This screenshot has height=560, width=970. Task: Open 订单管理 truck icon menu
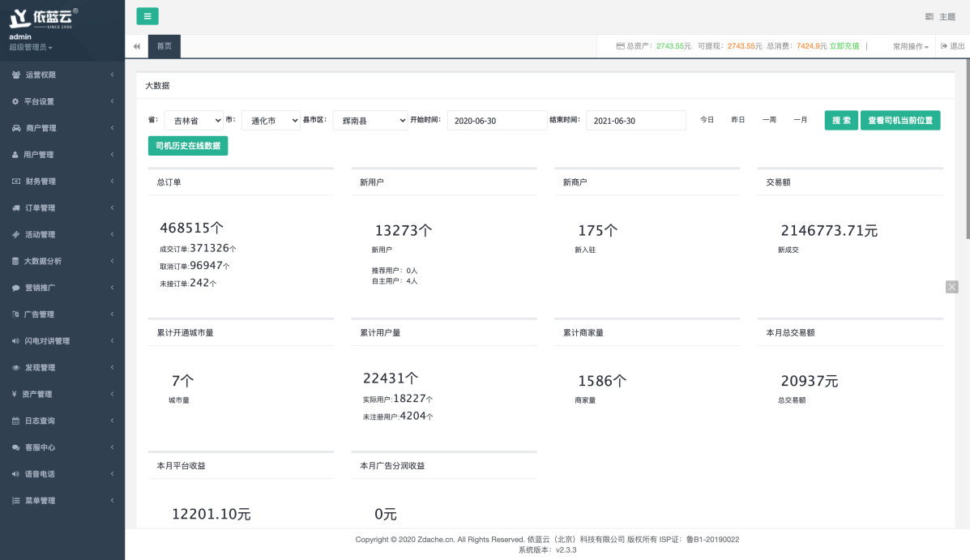point(16,208)
